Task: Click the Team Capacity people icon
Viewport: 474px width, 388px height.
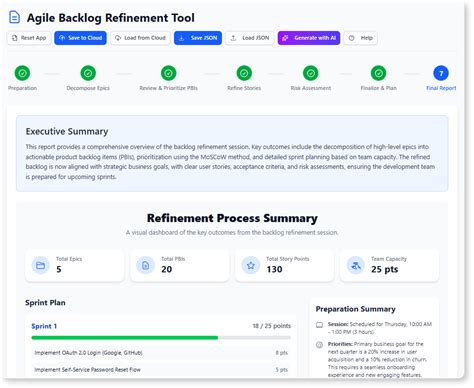Action: tap(356, 265)
